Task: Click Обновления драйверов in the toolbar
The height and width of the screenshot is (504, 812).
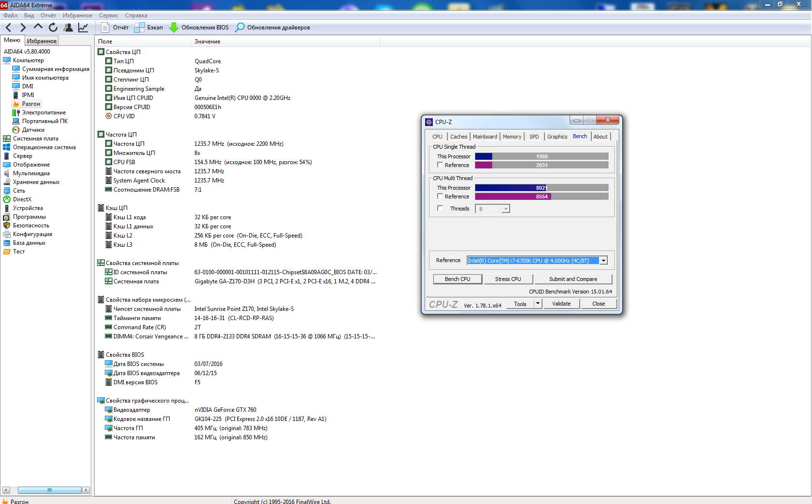Action: (272, 28)
